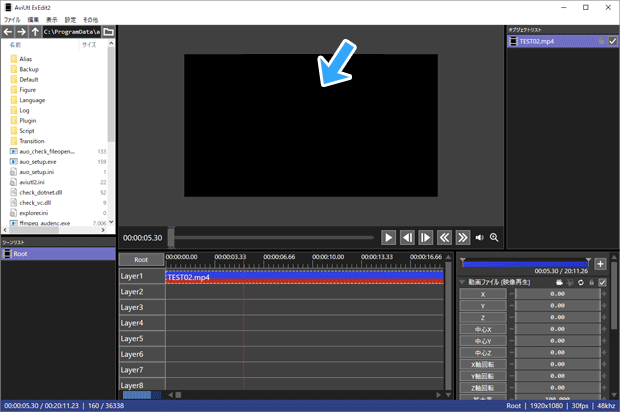Go back in the file browser

[8, 32]
